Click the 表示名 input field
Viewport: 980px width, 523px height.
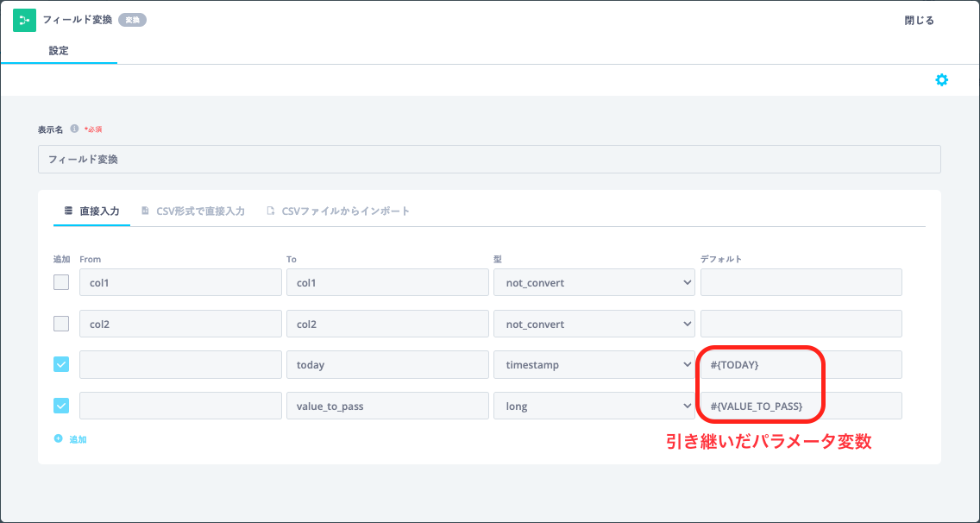489,160
